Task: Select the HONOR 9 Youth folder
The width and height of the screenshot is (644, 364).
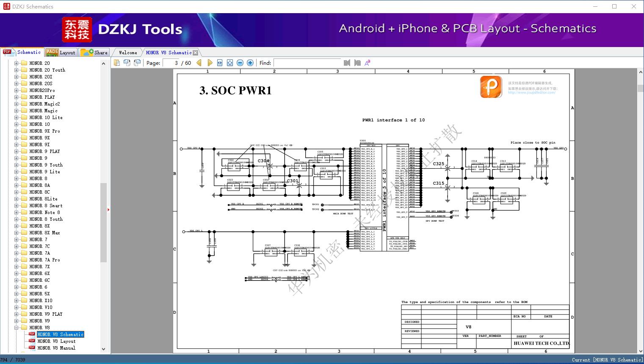Action: tap(46, 165)
